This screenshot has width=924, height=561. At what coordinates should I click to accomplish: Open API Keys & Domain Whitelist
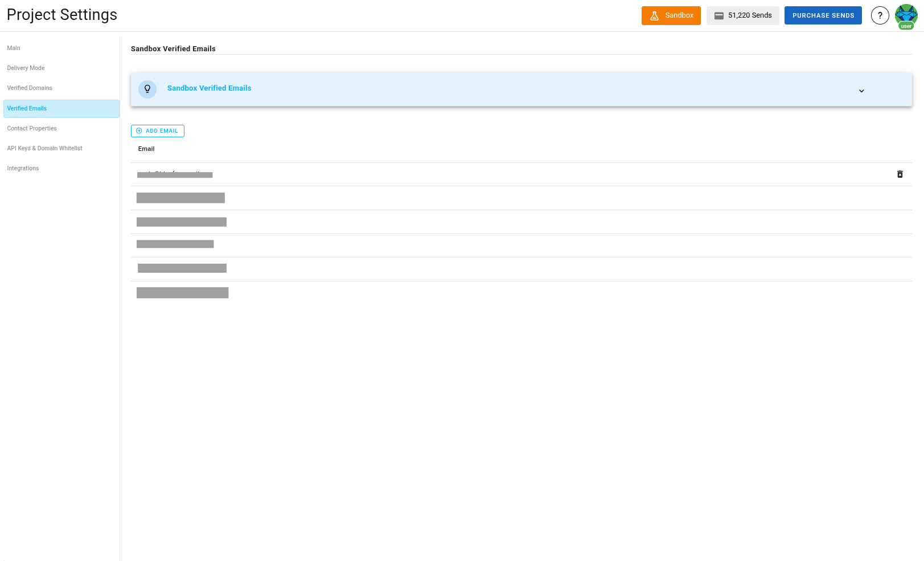44,148
